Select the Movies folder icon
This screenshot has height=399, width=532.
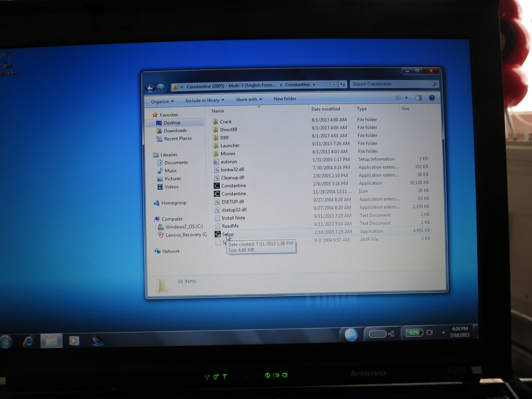click(216, 153)
